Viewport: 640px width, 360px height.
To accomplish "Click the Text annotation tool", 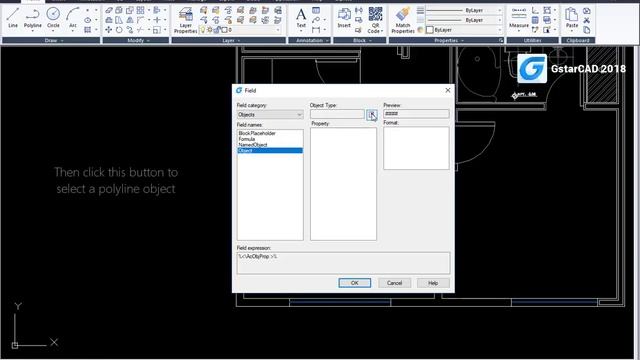I will pos(301,18).
